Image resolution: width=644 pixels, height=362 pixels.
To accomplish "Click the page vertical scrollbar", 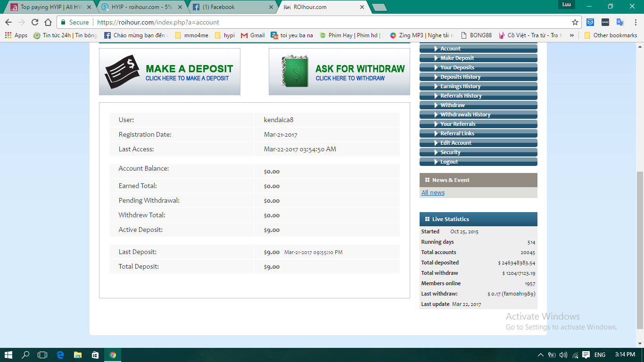I will (x=640, y=250).
